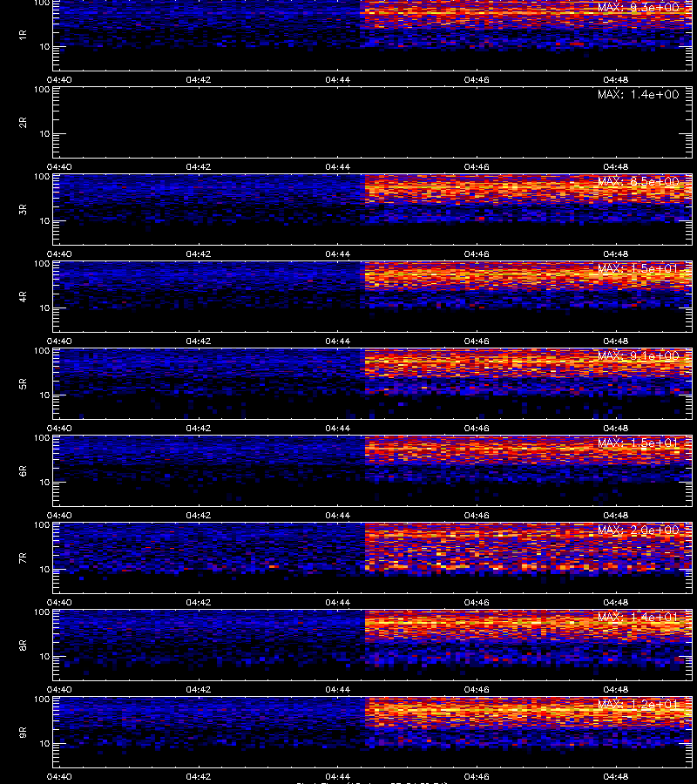
Task: Select the 'MAX: 9.3e+00' label in panel 1R
Action: [639, 8]
